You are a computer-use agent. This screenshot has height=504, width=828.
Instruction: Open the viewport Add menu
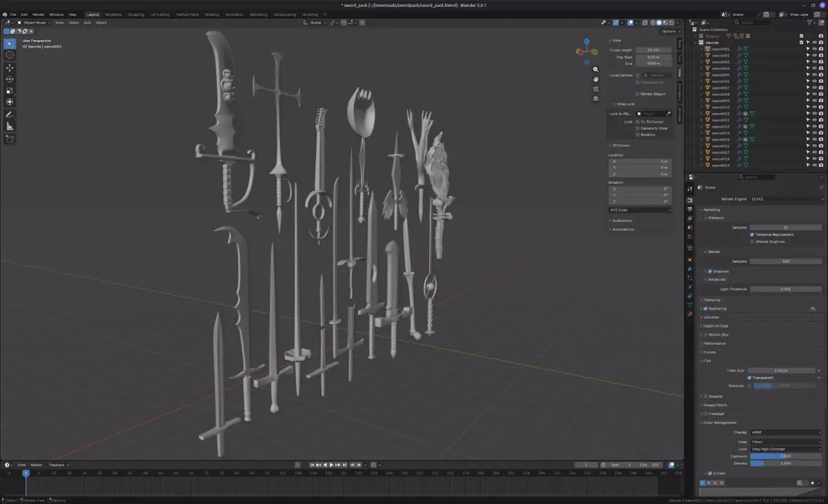pyautogui.click(x=87, y=22)
